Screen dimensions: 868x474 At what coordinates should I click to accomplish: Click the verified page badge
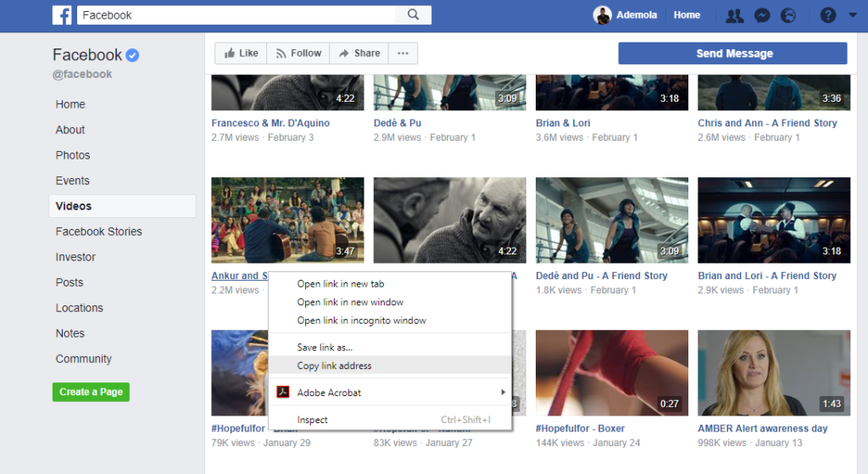click(132, 55)
